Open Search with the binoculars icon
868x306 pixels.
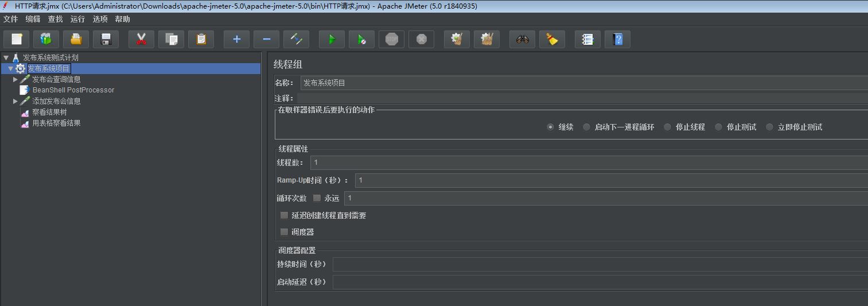[522, 39]
